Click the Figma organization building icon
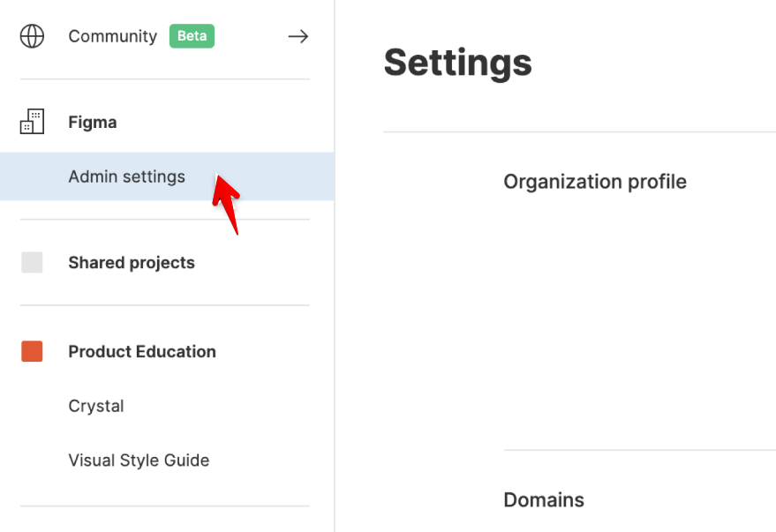The height and width of the screenshot is (532, 776). [x=32, y=122]
